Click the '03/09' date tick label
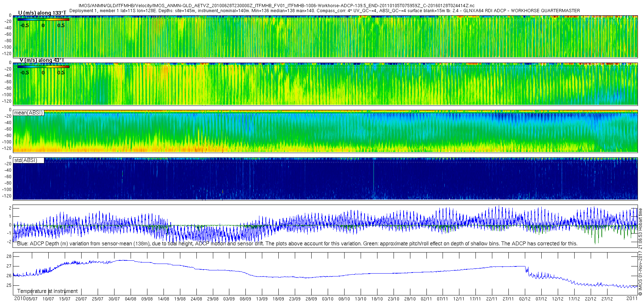Image resolution: width=644 pixels, height=304 pixels. tap(229, 299)
